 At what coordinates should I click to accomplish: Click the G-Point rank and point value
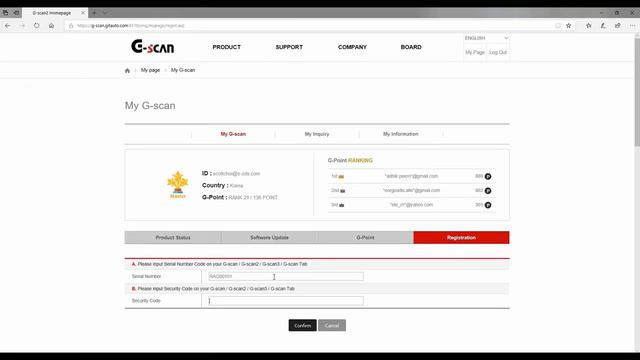(253, 198)
